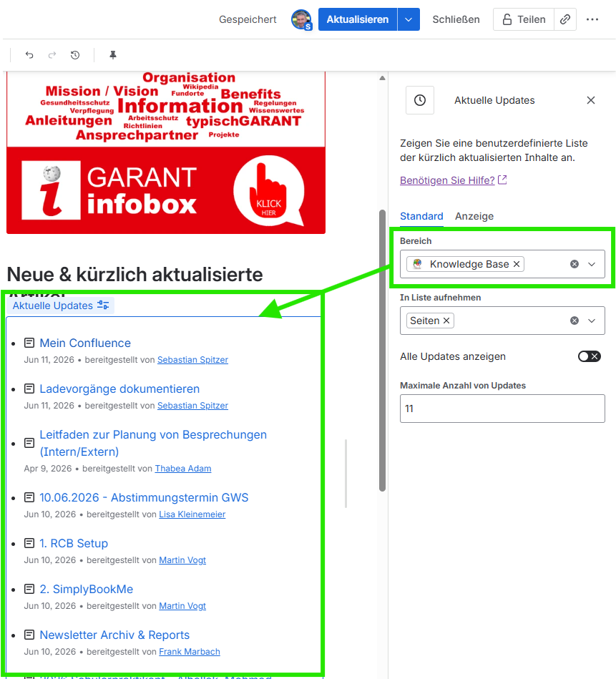Open macro settings icon beside Aktuelle Updates
The height and width of the screenshot is (679, 616).
click(103, 306)
